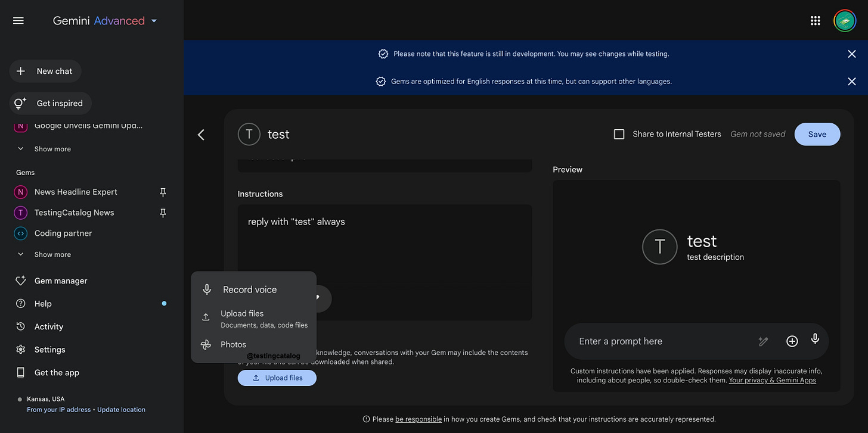Click the preview add attachment plus icon
Image resolution: width=868 pixels, height=433 pixels.
tap(792, 341)
